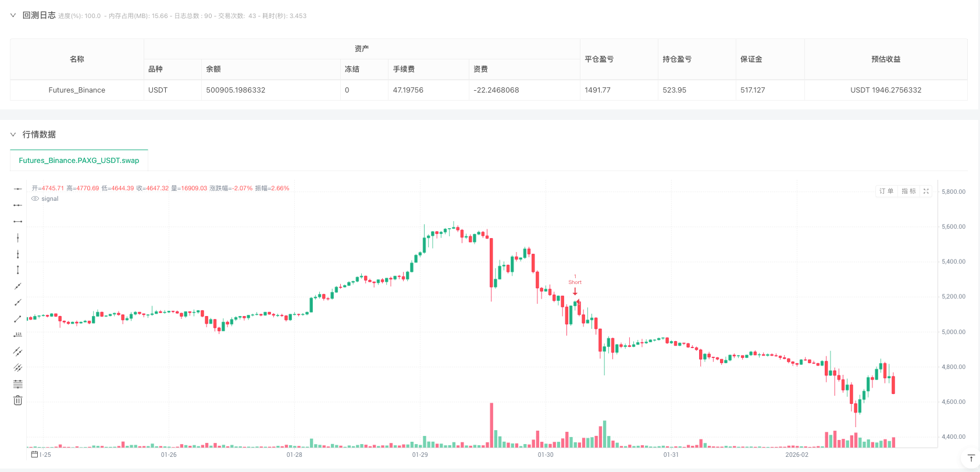
Task: Open the multi-segment line tool
Action: (17, 367)
